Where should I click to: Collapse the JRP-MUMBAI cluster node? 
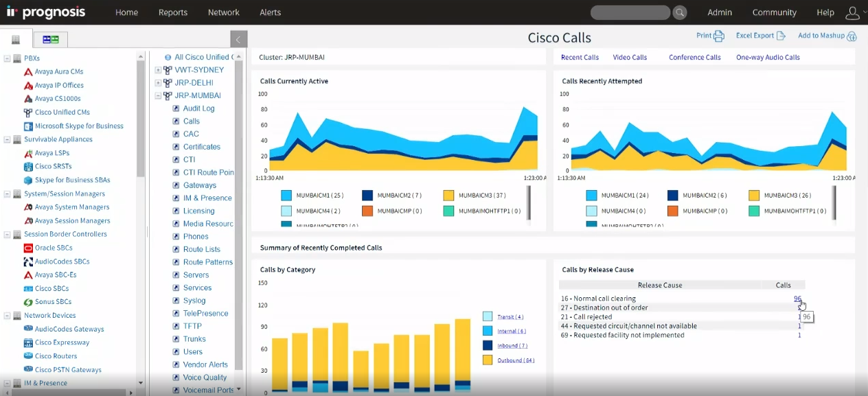pos(158,96)
